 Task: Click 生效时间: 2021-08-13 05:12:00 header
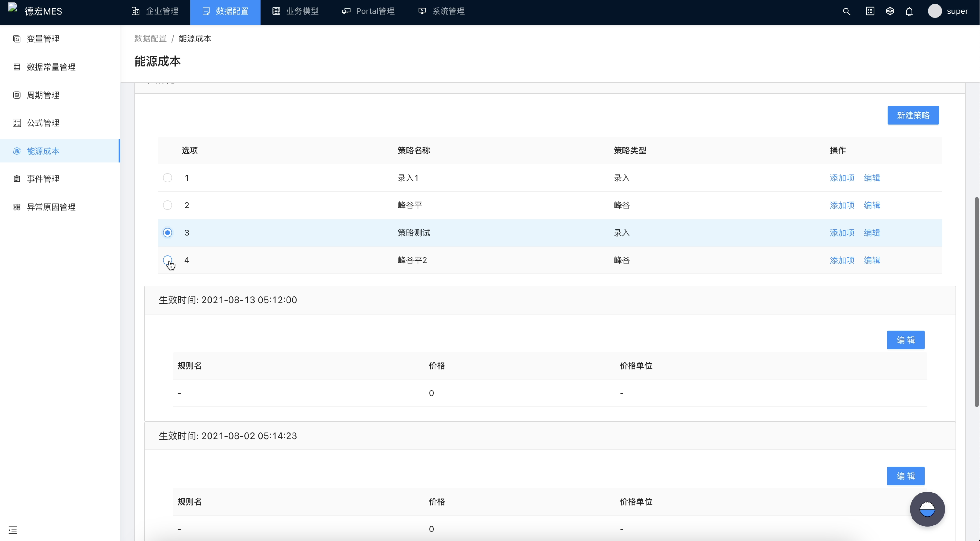coord(550,300)
